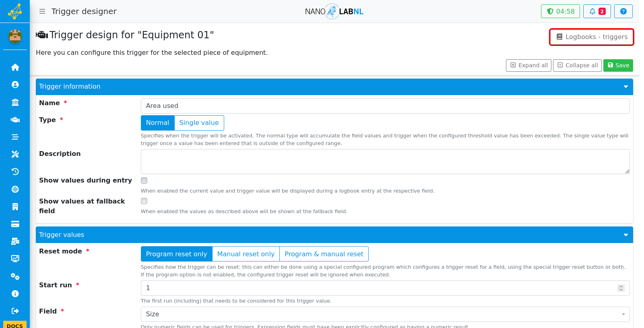Click the Expand all button
The image size is (644, 328).
[528, 65]
